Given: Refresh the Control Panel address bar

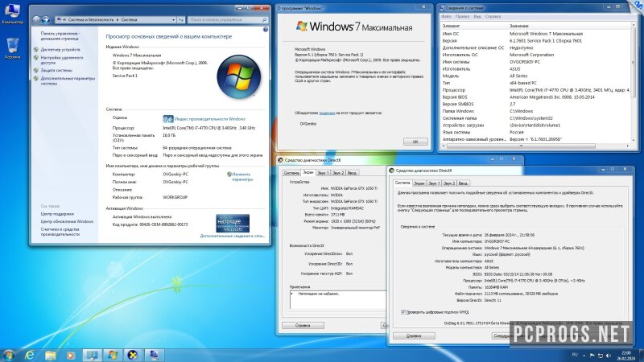Looking at the screenshot, I should tap(181, 19).
